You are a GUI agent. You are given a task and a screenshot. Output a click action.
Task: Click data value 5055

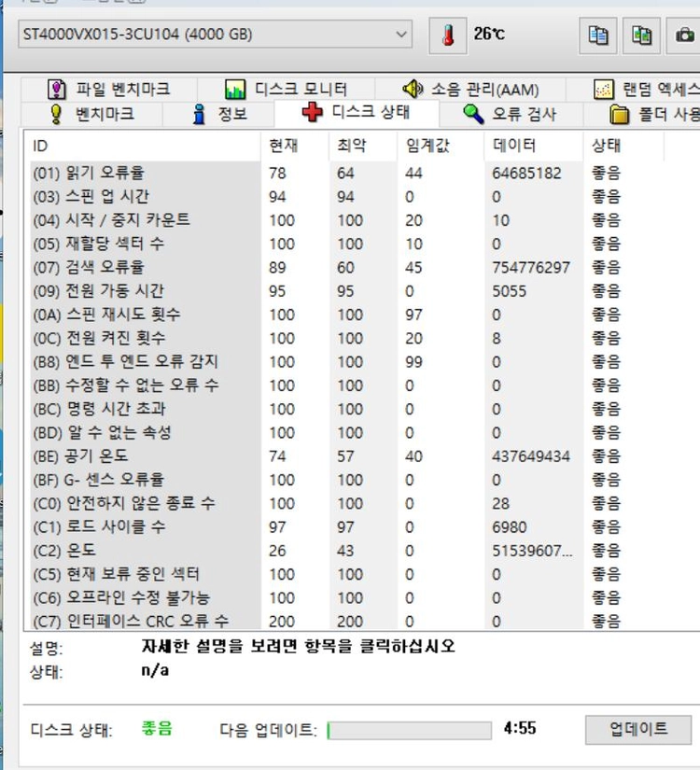[x=510, y=290]
